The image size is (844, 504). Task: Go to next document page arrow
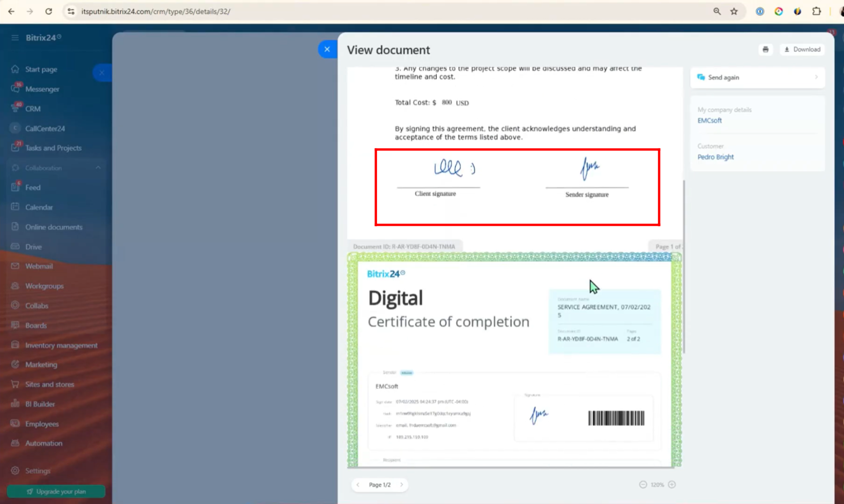point(401,485)
